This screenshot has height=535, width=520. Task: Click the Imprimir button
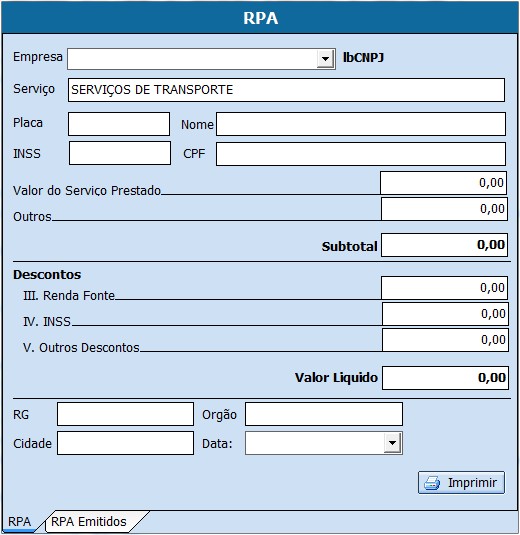point(461,482)
